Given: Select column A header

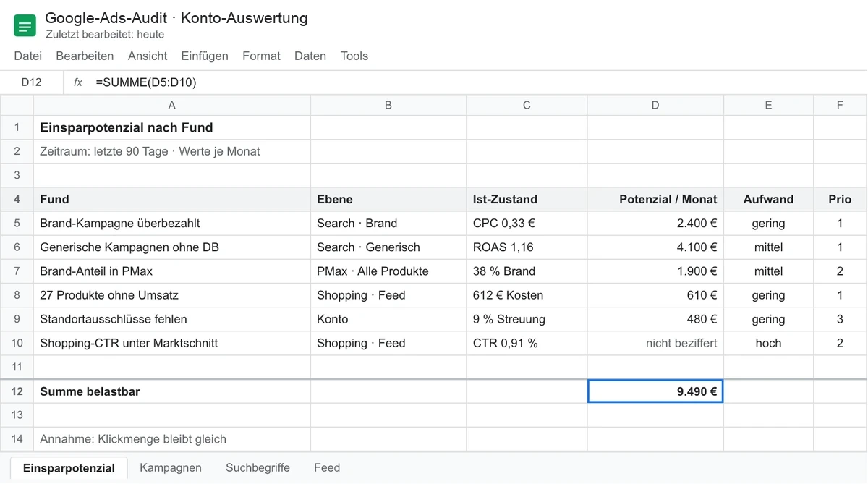Looking at the screenshot, I should [172, 106].
